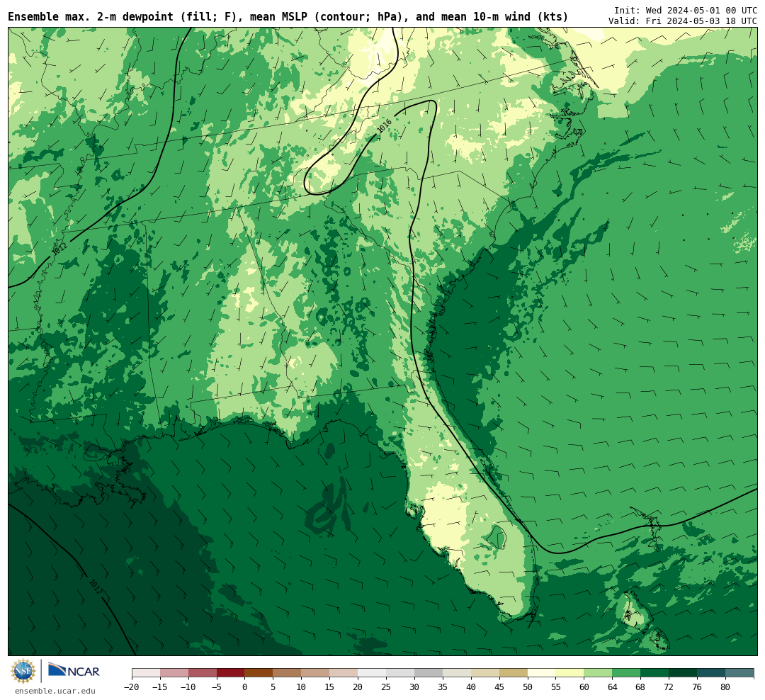The width and height of the screenshot is (765, 700).
Task: Pick the tan swatch between 45 and 50
Action: 514,673
